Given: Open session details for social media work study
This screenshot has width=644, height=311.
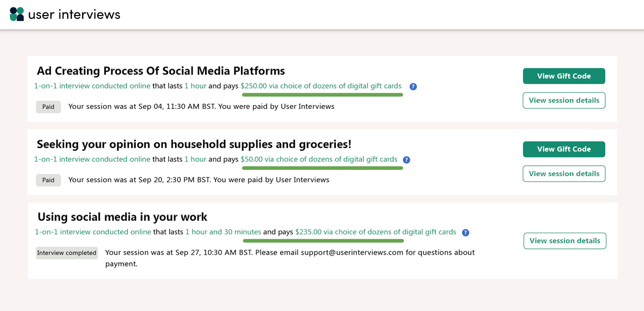Looking at the screenshot, I should [565, 241].
